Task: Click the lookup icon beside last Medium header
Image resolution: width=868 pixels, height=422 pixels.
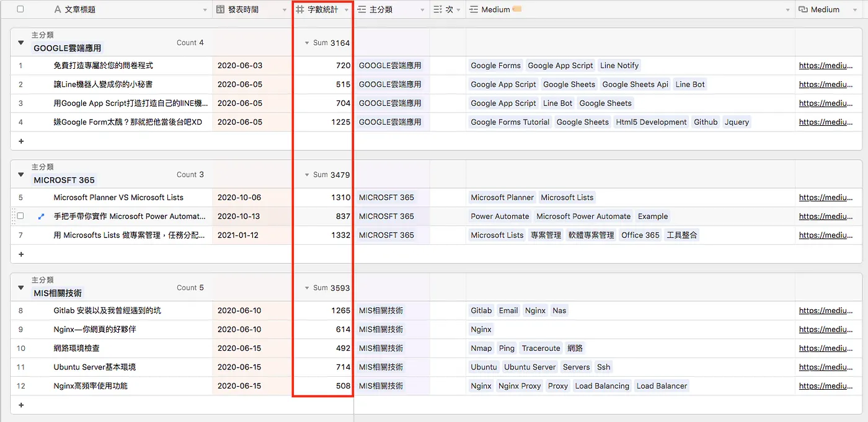Action: (804, 9)
